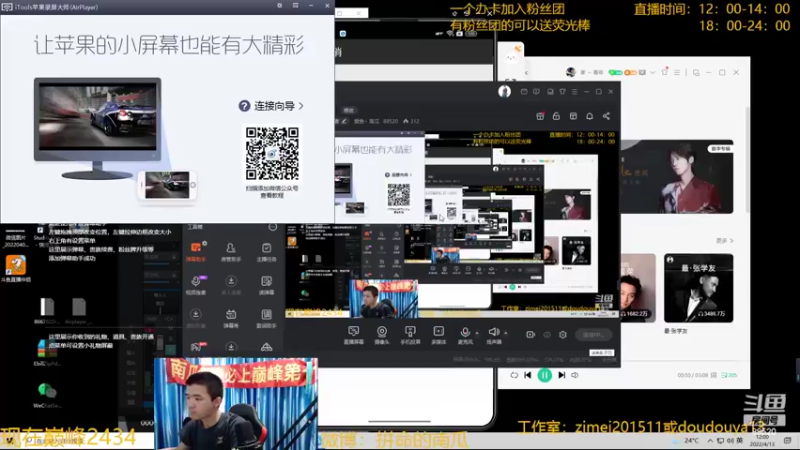Open the Airplayer file on desktop
This screenshot has width=800, height=450.
[x=79, y=311]
